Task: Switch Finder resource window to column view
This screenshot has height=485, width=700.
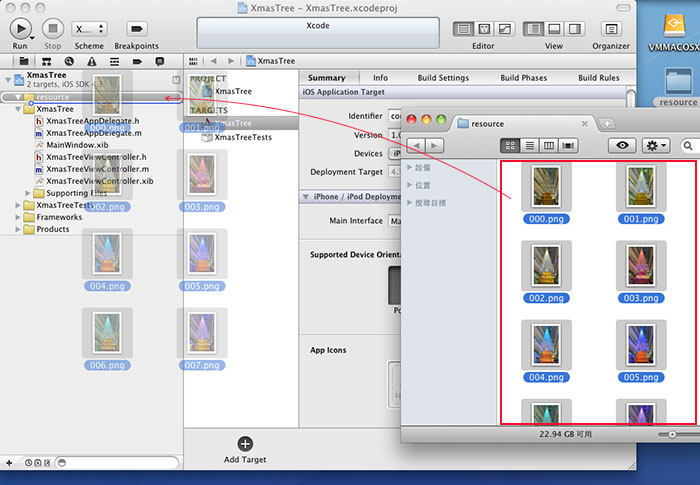Action: pos(549,146)
